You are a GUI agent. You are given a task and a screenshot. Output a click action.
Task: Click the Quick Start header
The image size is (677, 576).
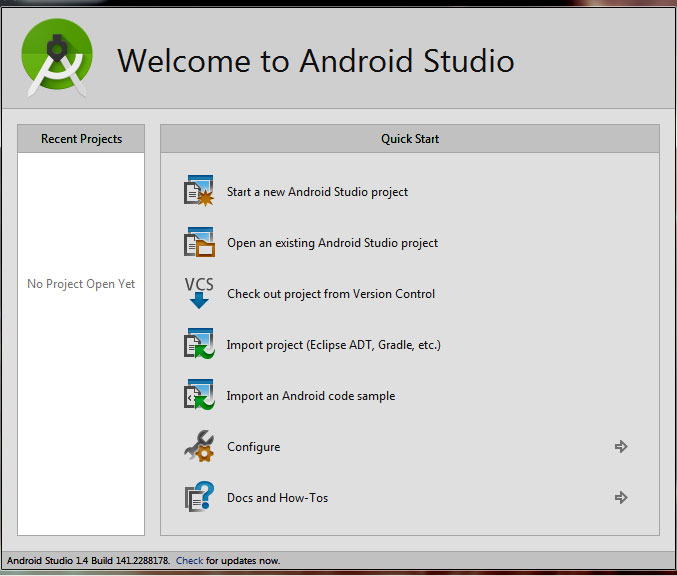tap(410, 139)
